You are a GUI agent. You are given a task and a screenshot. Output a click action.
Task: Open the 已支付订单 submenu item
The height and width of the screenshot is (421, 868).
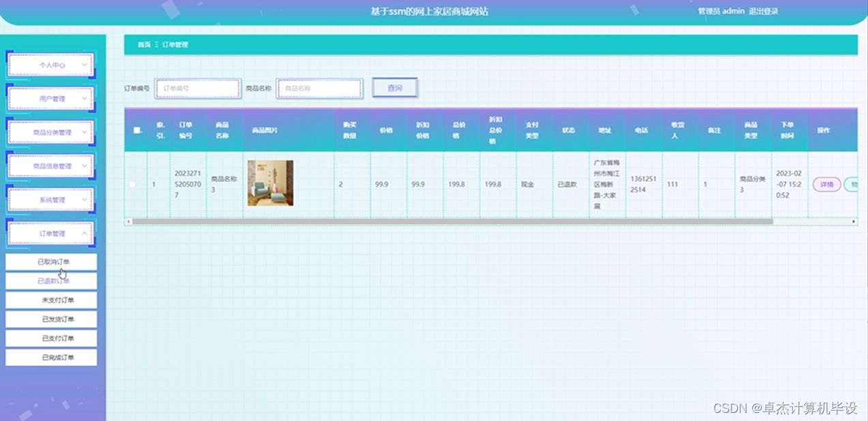point(51,338)
